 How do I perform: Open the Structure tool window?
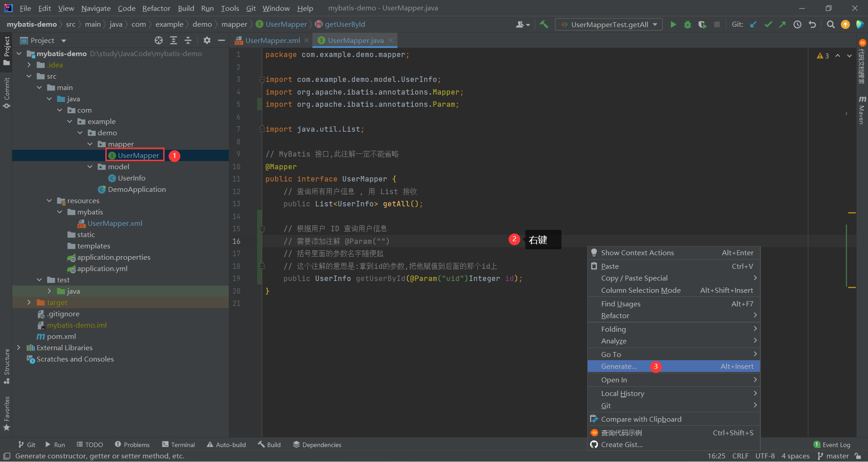(x=6, y=366)
